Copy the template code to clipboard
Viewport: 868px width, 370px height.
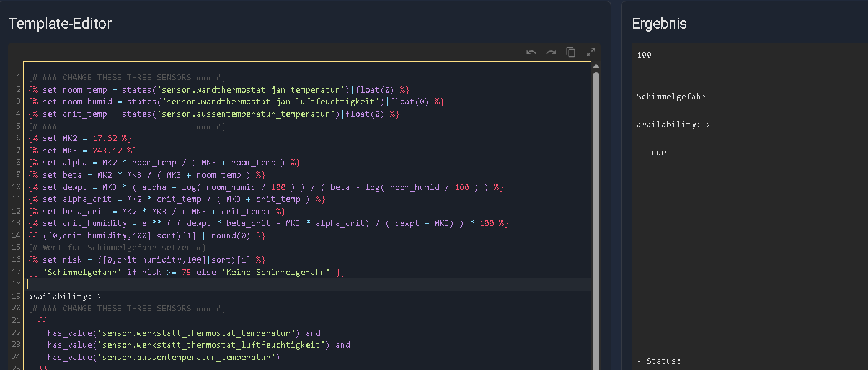click(x=571, y=53)
